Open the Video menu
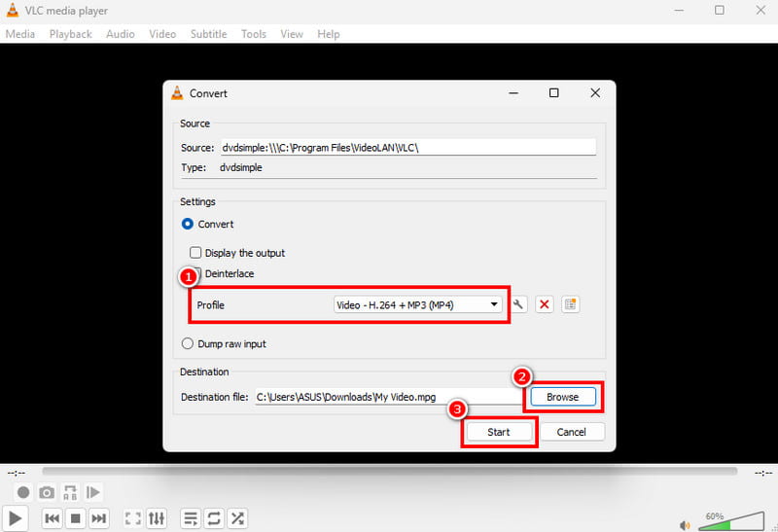Screen dimensions: 778x532 [x=162, y=34]
